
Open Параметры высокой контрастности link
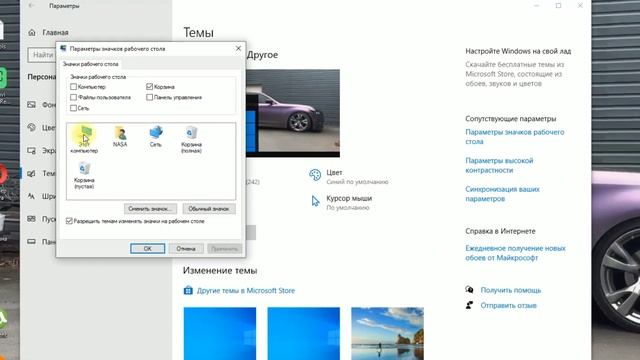pyautogui.click(x=499, y=165)
